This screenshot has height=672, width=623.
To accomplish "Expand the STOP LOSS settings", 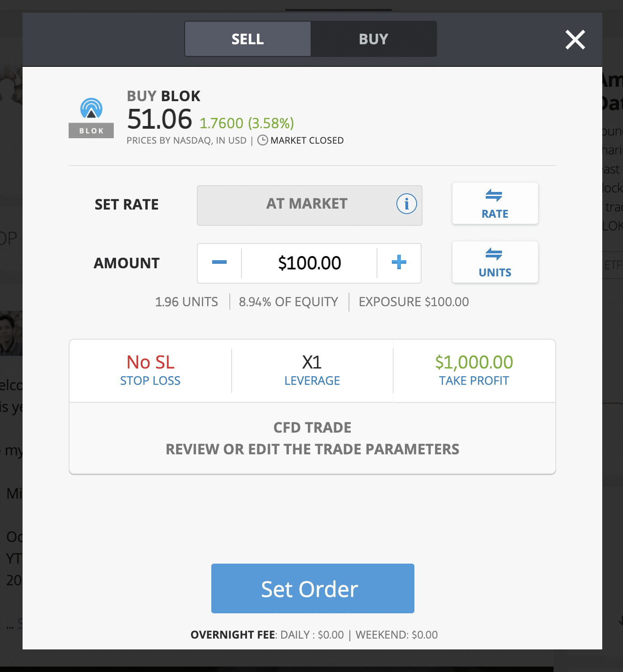I will click(x=150, y=370).
